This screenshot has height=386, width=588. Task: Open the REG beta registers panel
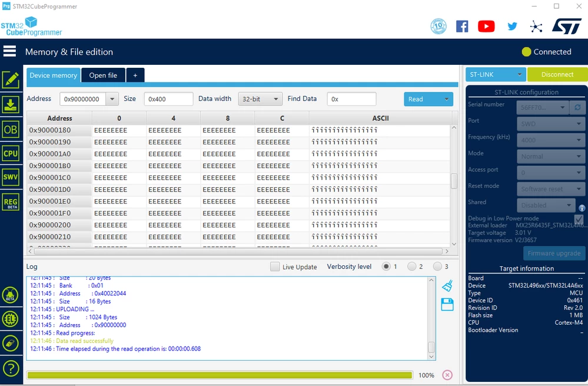pyautogui.click(x=11, y=203)
